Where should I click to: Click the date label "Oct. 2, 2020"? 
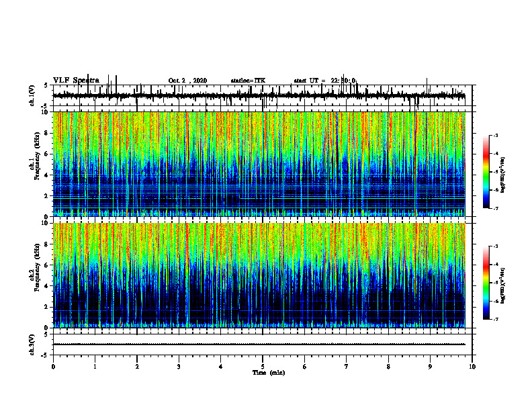(x=187, y=81)
